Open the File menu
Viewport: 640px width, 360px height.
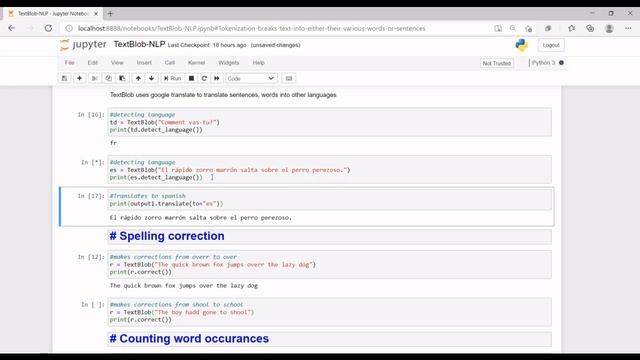click(x=69, y=62)
